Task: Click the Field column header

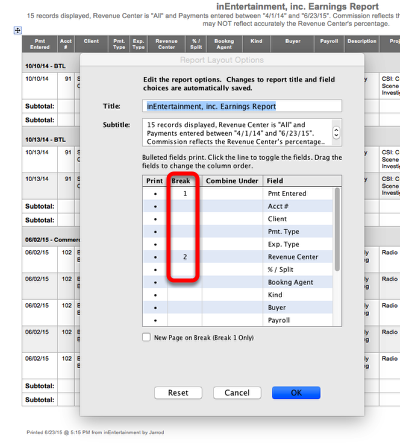Action: click(x=302, y=181)
